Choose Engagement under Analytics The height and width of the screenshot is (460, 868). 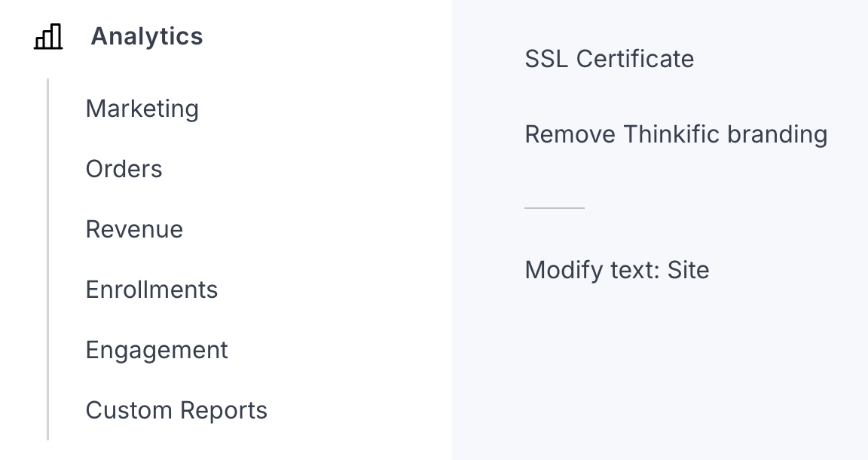tap(157, 350)
